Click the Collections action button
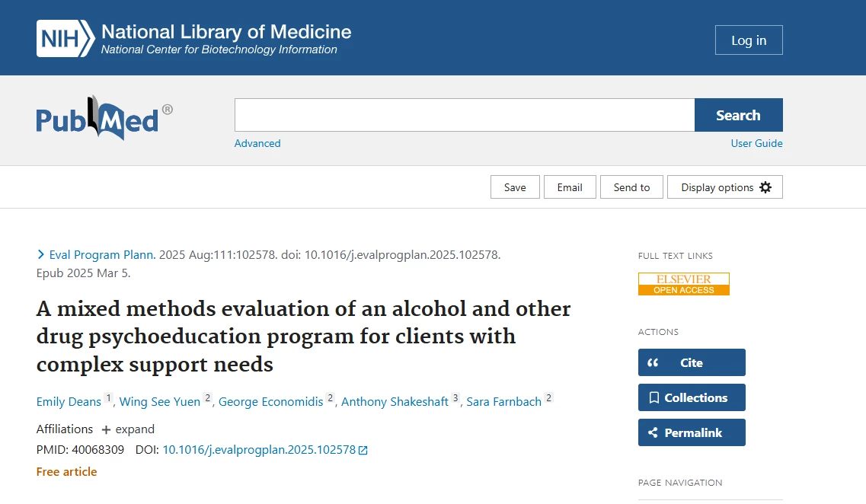Image resolution: width=866 pixels, height=504 pixels. (692, 397)
